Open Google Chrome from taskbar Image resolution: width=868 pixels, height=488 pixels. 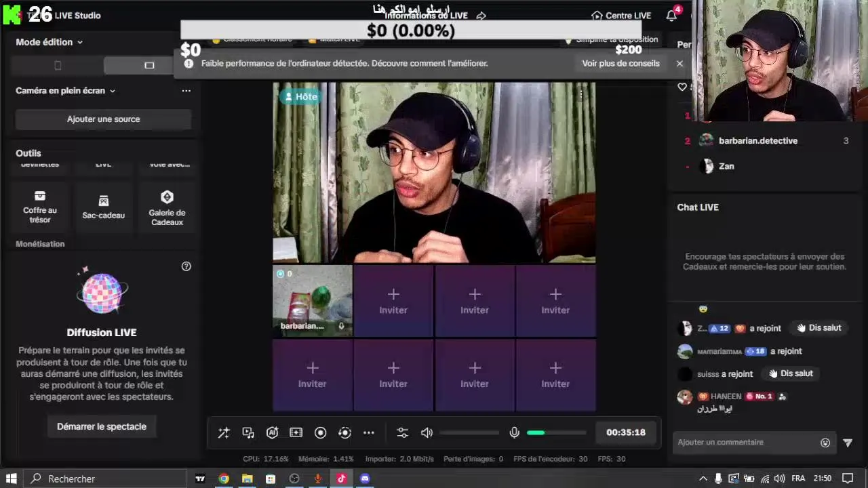pos(224,479)
